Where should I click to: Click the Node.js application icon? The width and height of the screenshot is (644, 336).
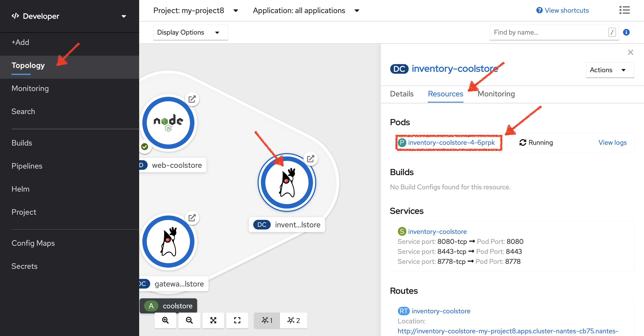pyautogui.click(x=169, y=121)
